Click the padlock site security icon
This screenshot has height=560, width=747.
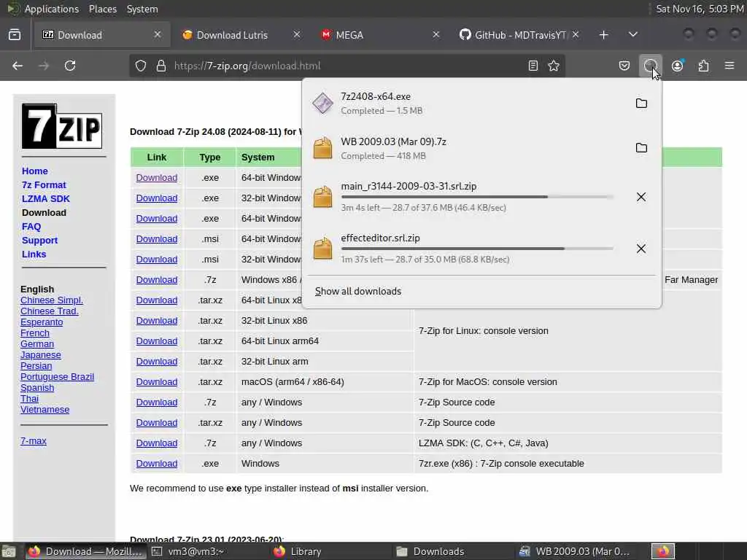click(161, 66)
